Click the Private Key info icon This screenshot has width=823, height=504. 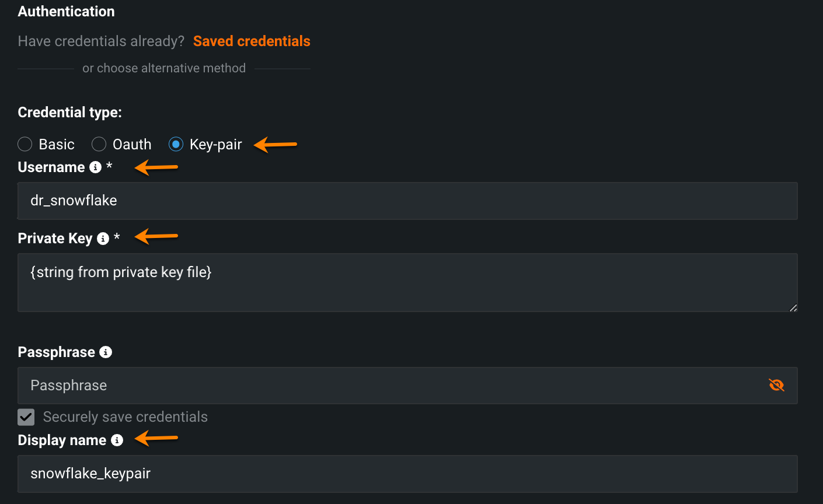tap(103, 239)
